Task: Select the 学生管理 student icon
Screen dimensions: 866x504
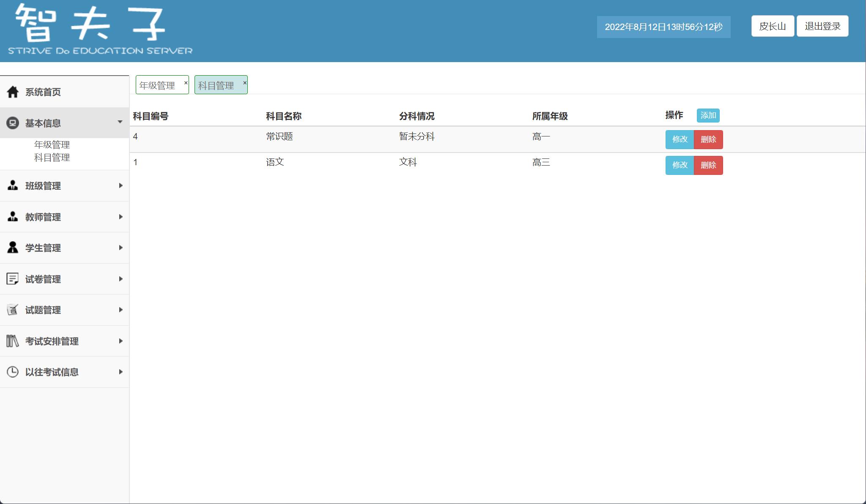Action: [x=12, y=248]
